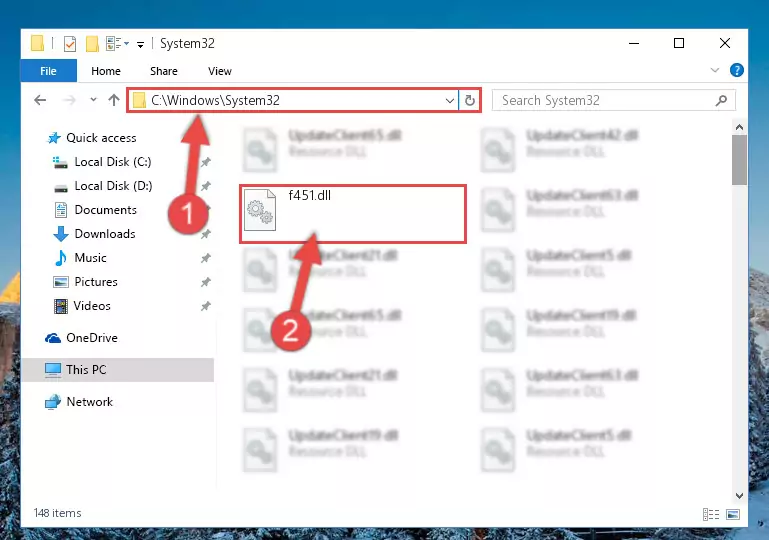Select Pictures in the navigation pane
This screenshot has height=540, width=769.
pyautogui.click(x=96, y=282)
